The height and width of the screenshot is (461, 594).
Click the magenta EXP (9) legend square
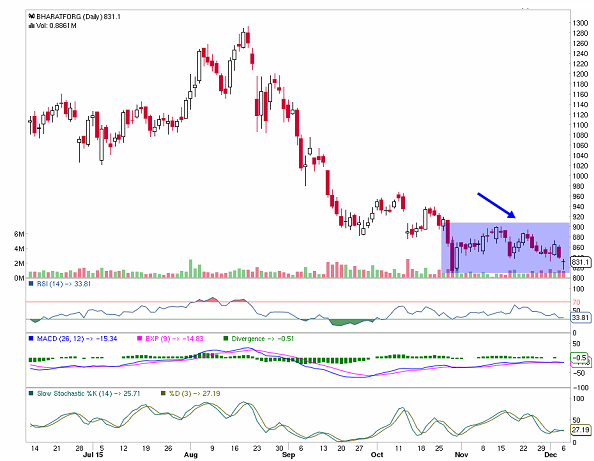139,339
